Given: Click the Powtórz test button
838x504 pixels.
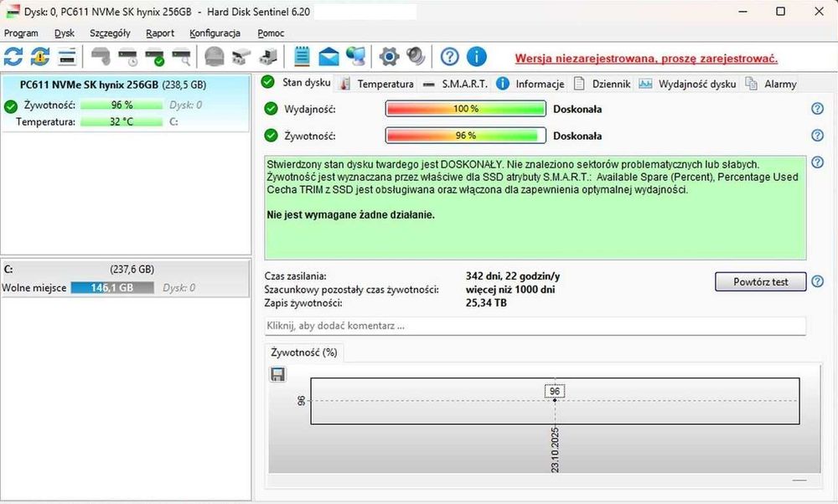Looking at the screenshot, I should [761, 282].
